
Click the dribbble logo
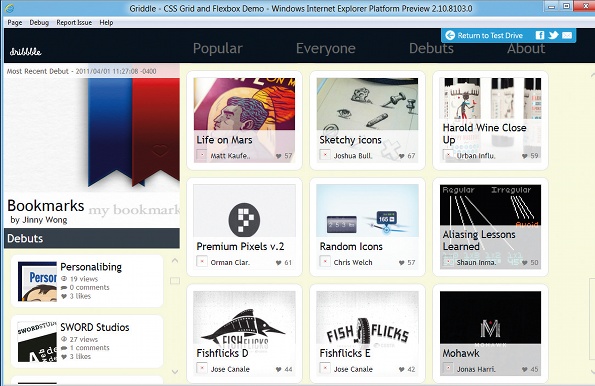pos(25,52)
